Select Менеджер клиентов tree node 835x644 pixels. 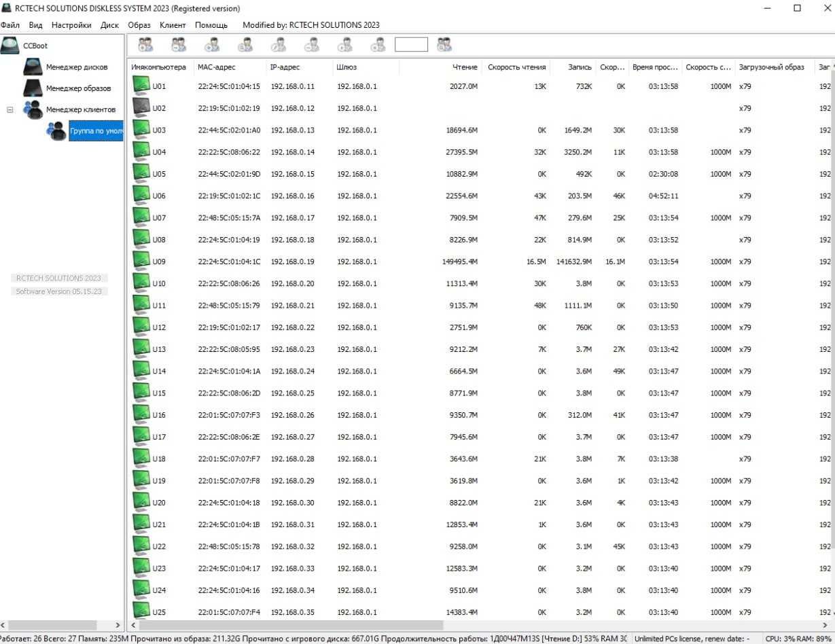[x=80, y=109]
